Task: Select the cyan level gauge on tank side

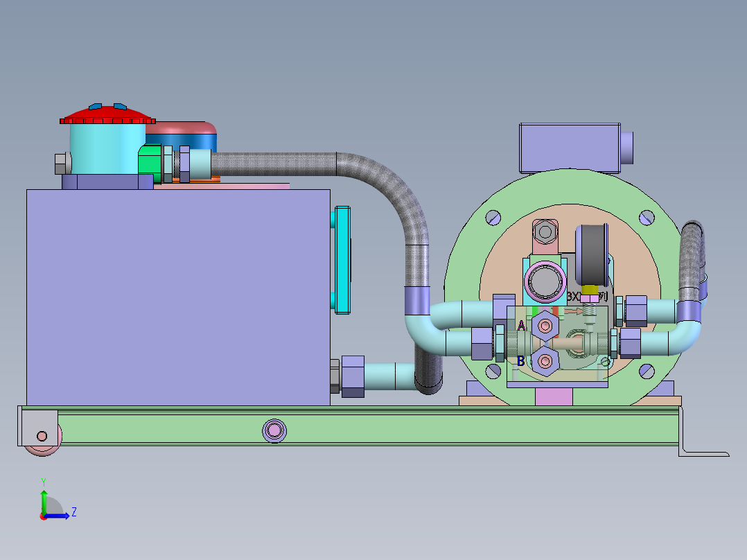Action: 342,260
